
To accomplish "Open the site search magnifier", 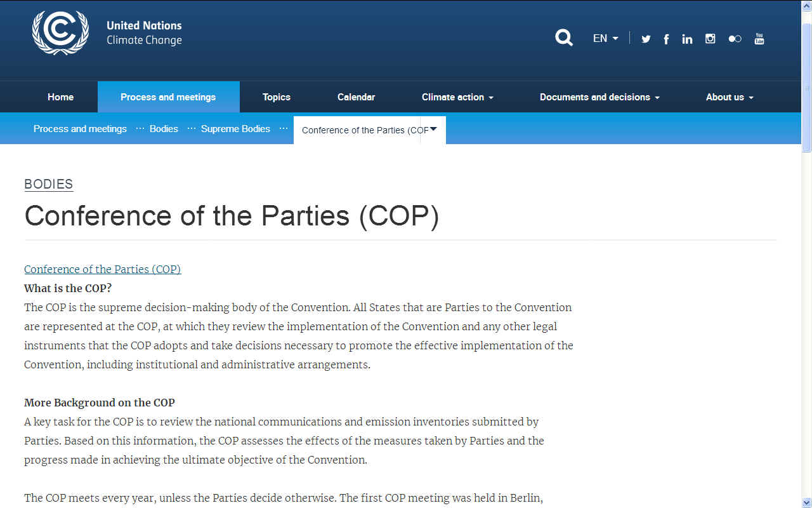I will pyautogui.click(x=563, y=38).
